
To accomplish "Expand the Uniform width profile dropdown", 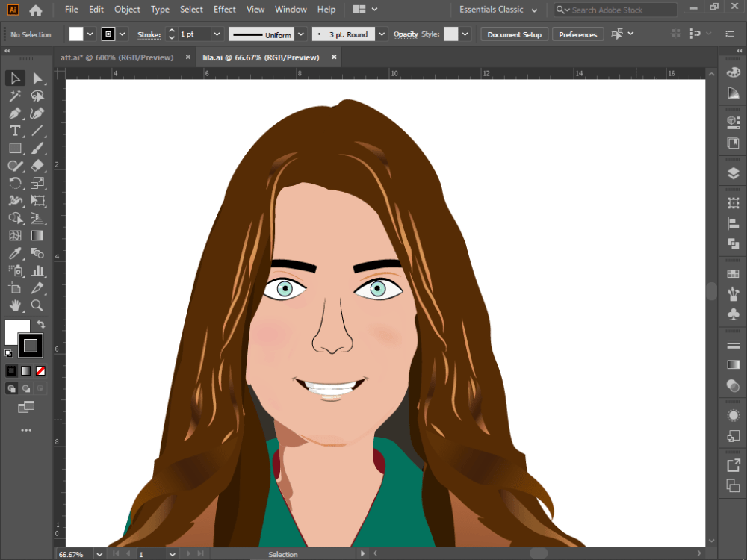I will pyautogui.click(x=301, y=34).
